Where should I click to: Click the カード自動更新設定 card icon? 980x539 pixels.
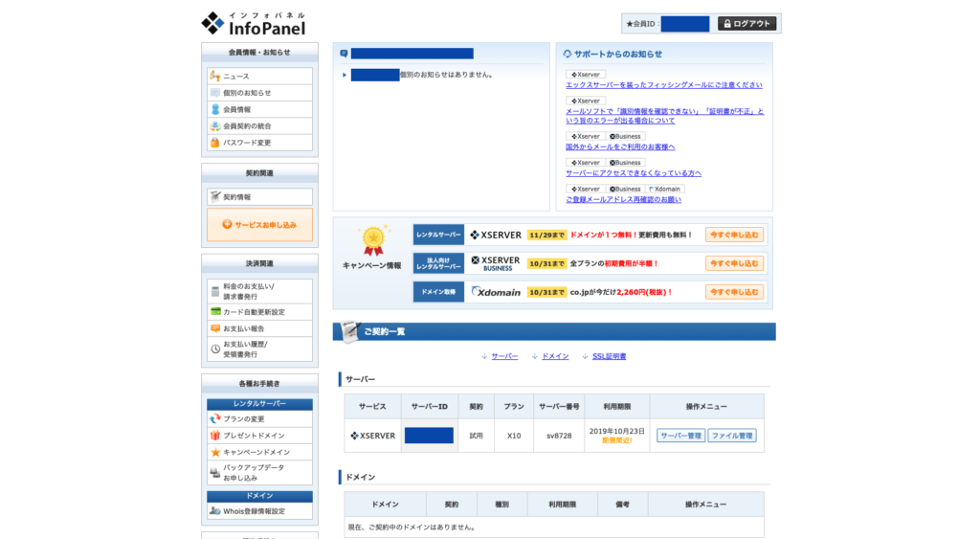(215, 311)
